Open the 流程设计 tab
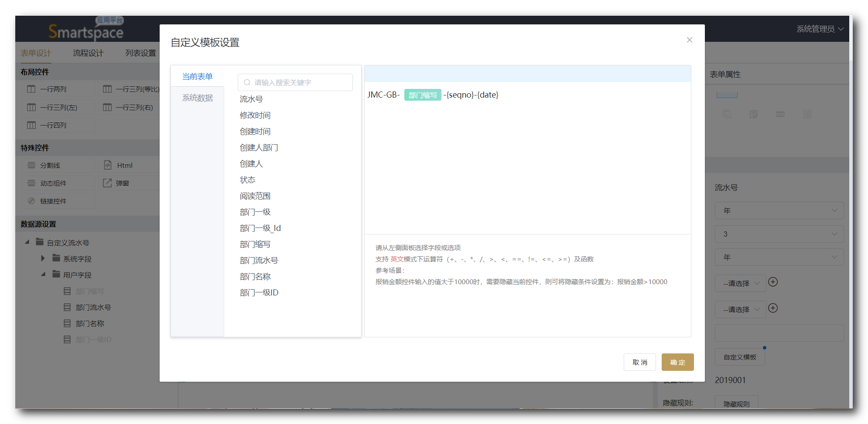Screen dimensions: 868x424 click(88, 53)
